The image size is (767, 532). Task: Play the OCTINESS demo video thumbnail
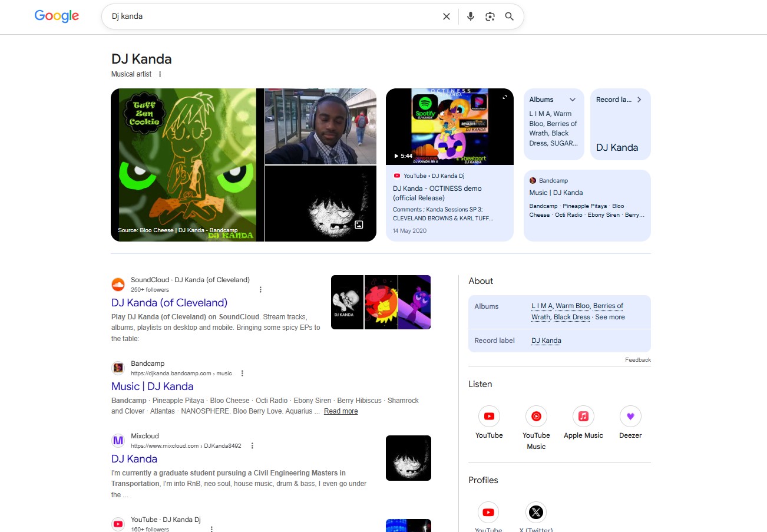point(449,127)
